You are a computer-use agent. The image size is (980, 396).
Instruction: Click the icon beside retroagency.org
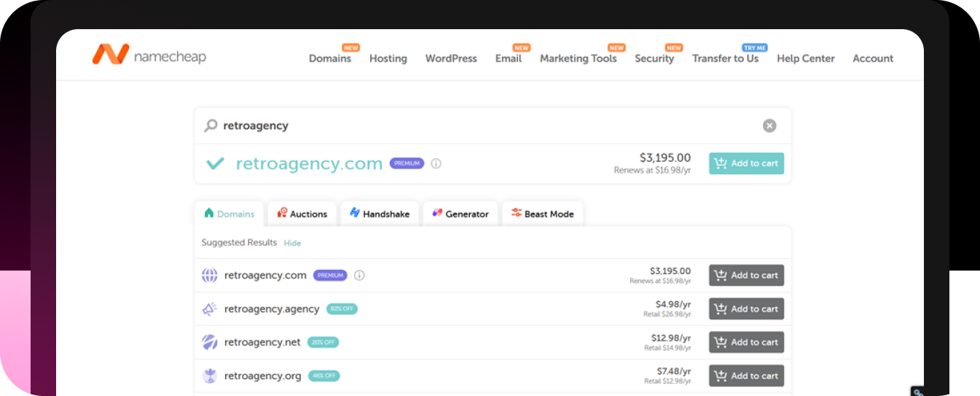(210, 376)
